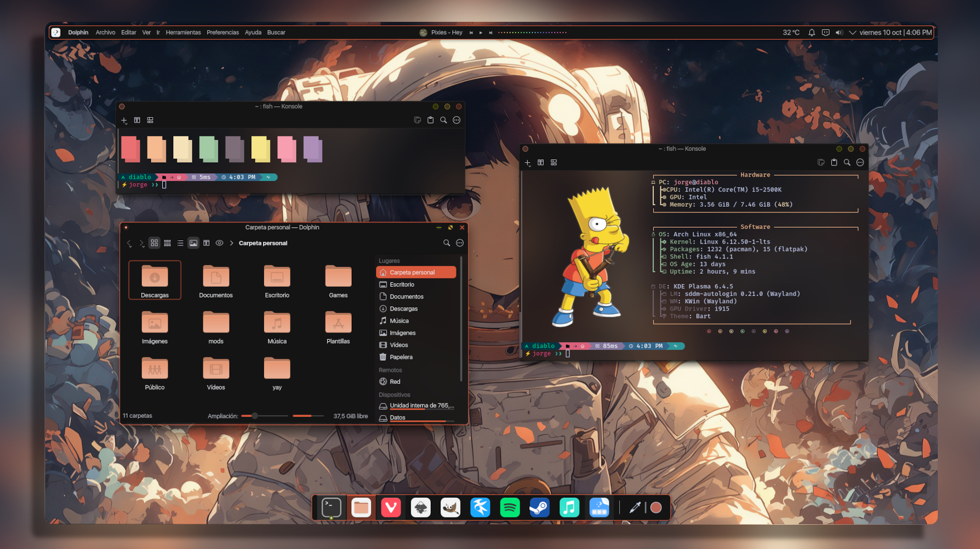Viewport: 980px width, 549px height.
Task: Split view left/right in left Konsole window
Action: point(137,120)
